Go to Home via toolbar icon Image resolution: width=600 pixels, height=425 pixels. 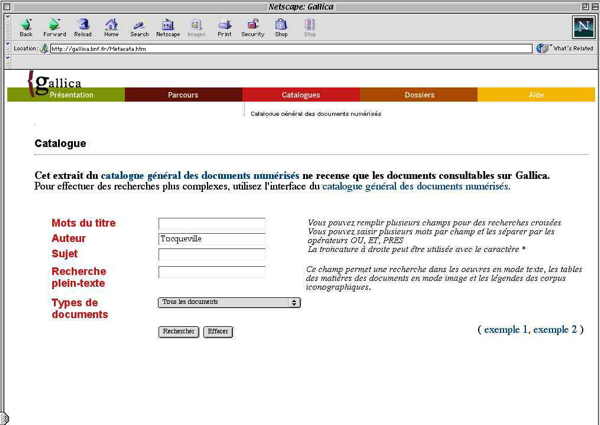pyautogui.click(x=111, y=28)
